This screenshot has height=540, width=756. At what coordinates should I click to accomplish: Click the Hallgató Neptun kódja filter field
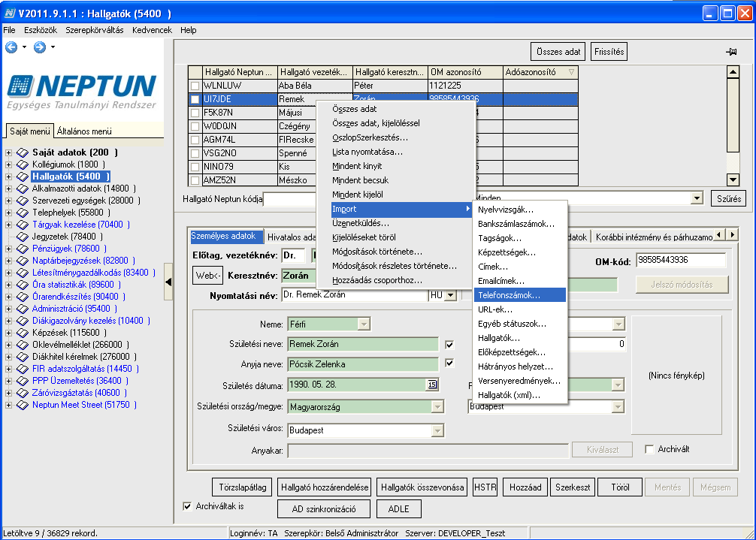[x=289, y=199]
